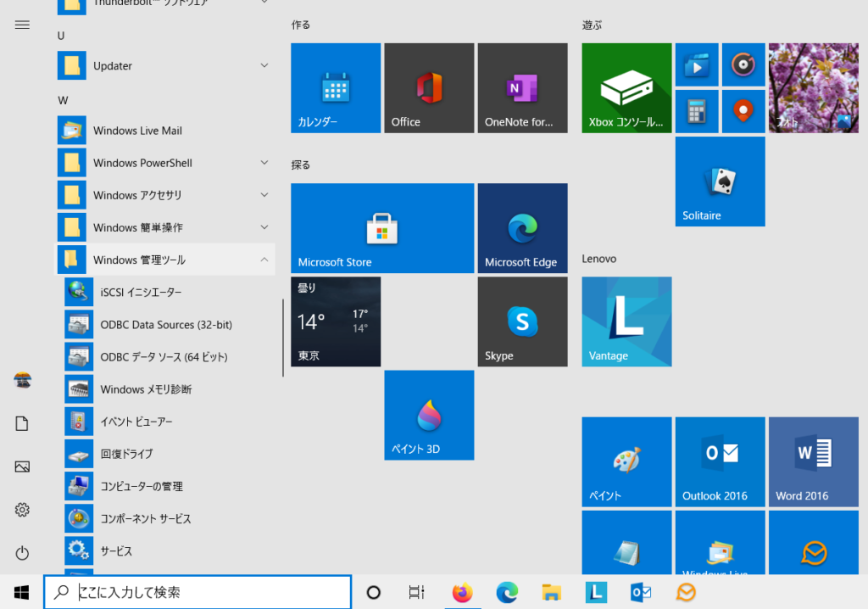Open the Word 2016 tile

point(813,461)
